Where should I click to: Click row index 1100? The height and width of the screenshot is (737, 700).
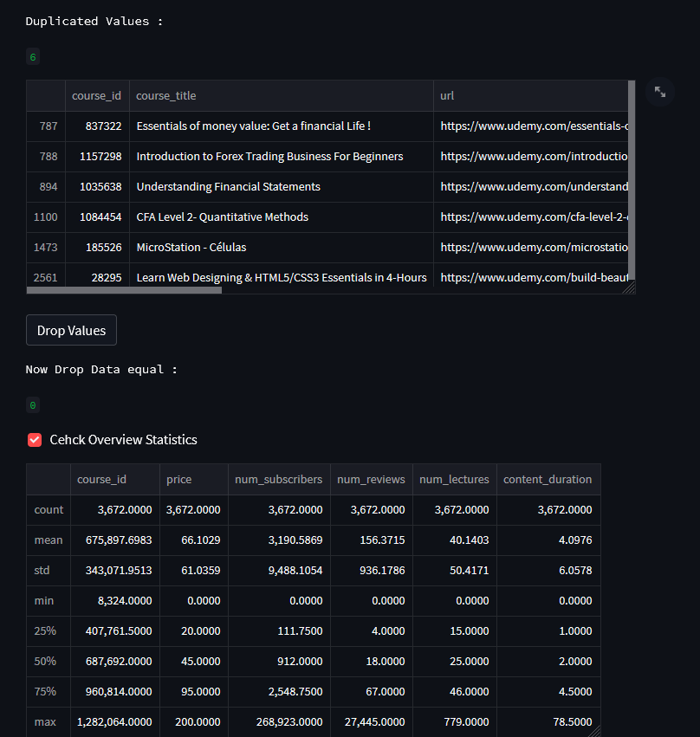click(46, 217)
